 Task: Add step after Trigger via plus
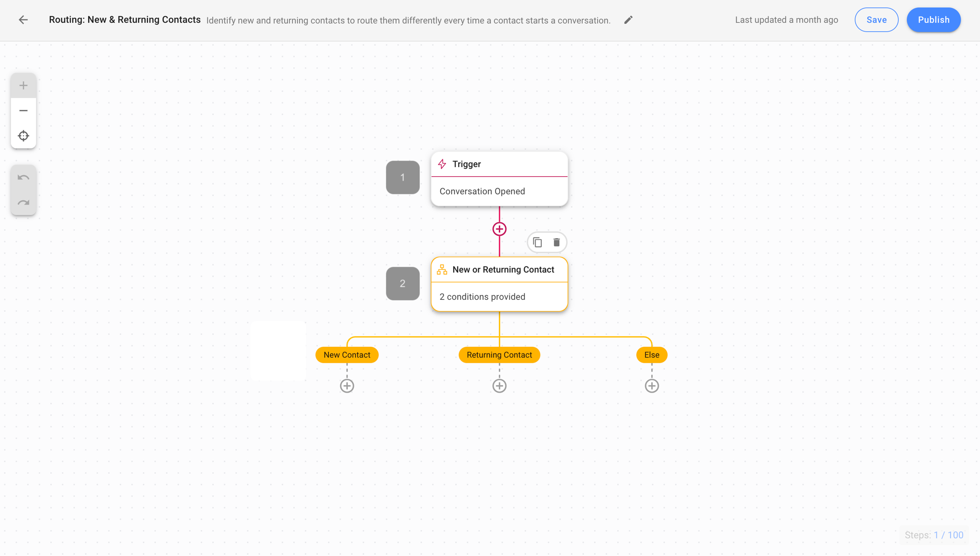pyautogui.click(x=499, y=229)
